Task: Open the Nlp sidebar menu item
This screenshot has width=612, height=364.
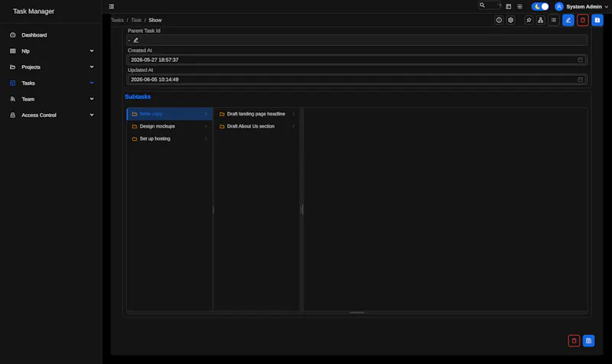Action: pos(51,51)
